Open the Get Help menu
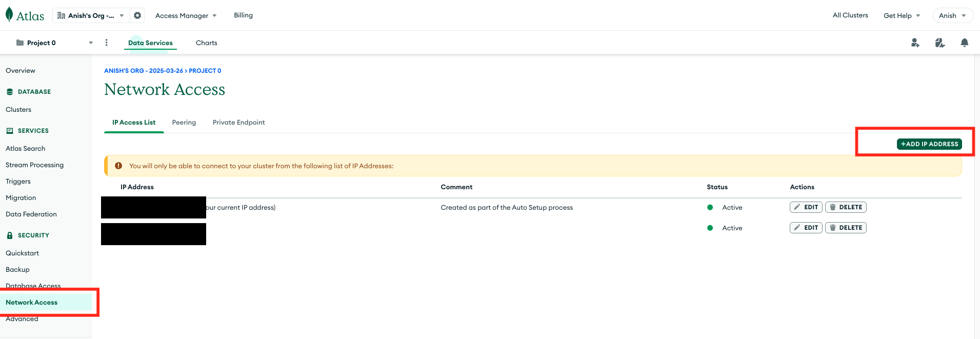The width and height of the screenshot is (980, 339). 902,15
